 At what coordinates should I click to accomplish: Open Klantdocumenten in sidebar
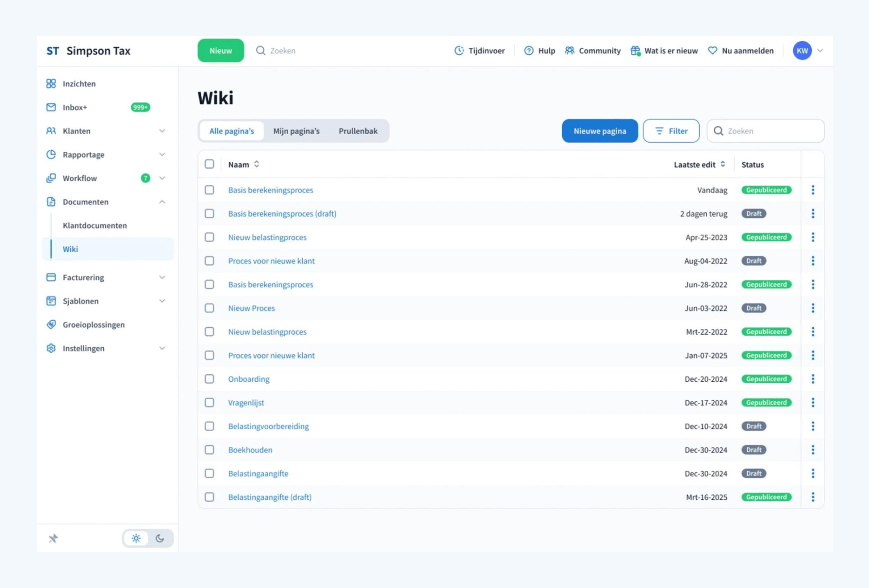point(95,226)
